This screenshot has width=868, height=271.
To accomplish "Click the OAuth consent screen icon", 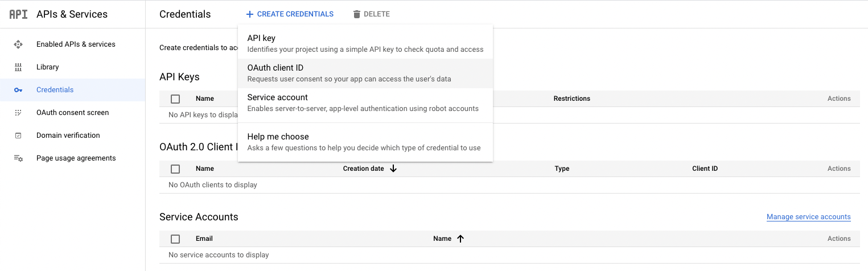I will click(18, 113).
